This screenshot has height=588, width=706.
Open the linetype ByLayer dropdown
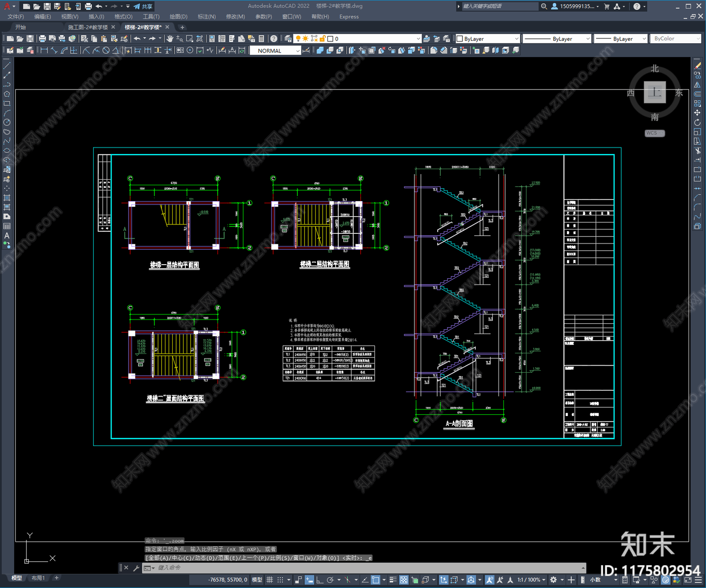pyautogui.click(x=557, y=39)
